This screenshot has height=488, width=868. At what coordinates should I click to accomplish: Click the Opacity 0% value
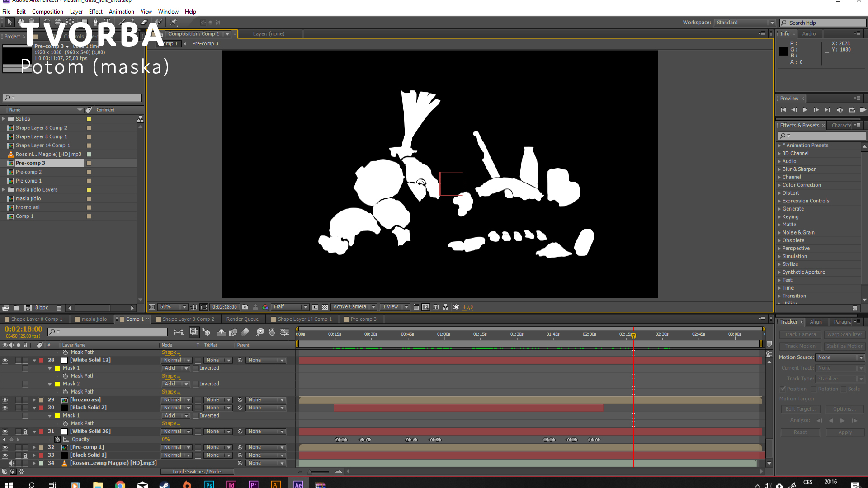pyautogui.click(x=166, y=439)
